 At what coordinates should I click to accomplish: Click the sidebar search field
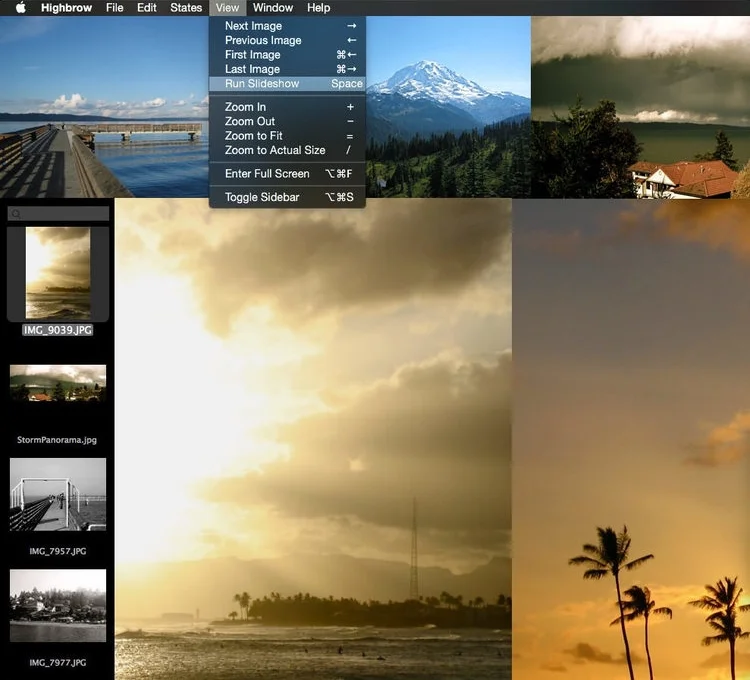[x=58, y=214]
